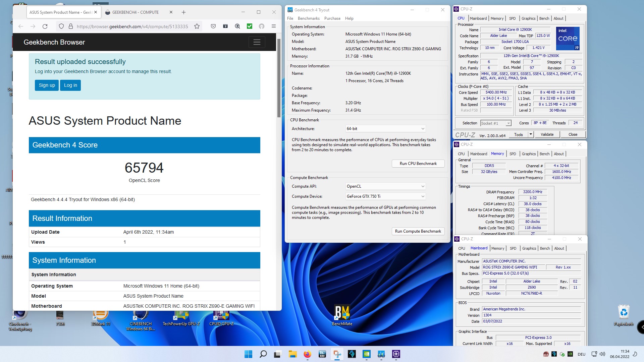Click the DEU language indicator
Image resolution: width=644 pixels, height=362 pixels.
pyautogui.click(x=582, y=354)
